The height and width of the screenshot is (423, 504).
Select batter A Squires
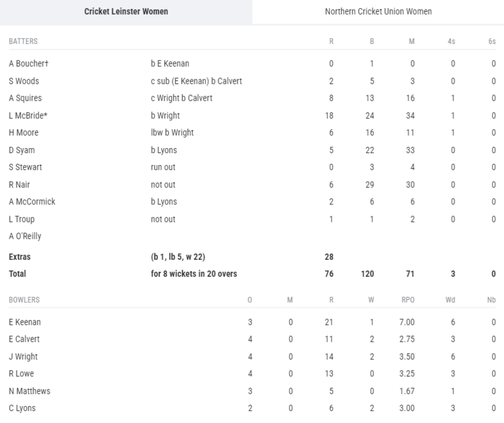tap(24, 98)
